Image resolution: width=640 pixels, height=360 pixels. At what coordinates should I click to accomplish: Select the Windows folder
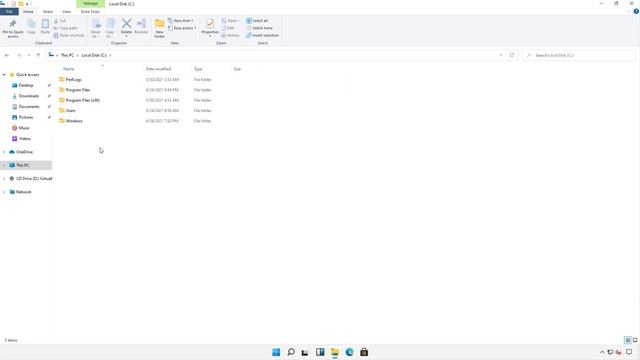pyautogui.click(x=74, y=121)
